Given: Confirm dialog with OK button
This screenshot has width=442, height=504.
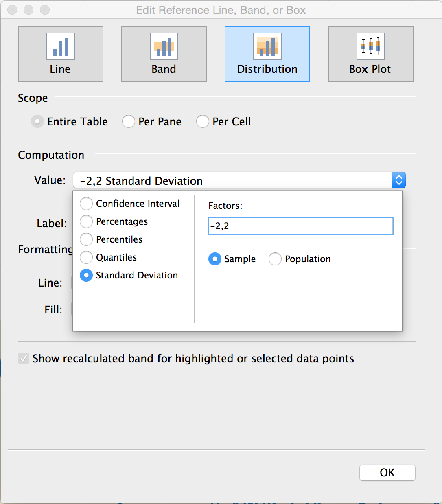Looking at the screenshot, I should click(x=387, y=473).
